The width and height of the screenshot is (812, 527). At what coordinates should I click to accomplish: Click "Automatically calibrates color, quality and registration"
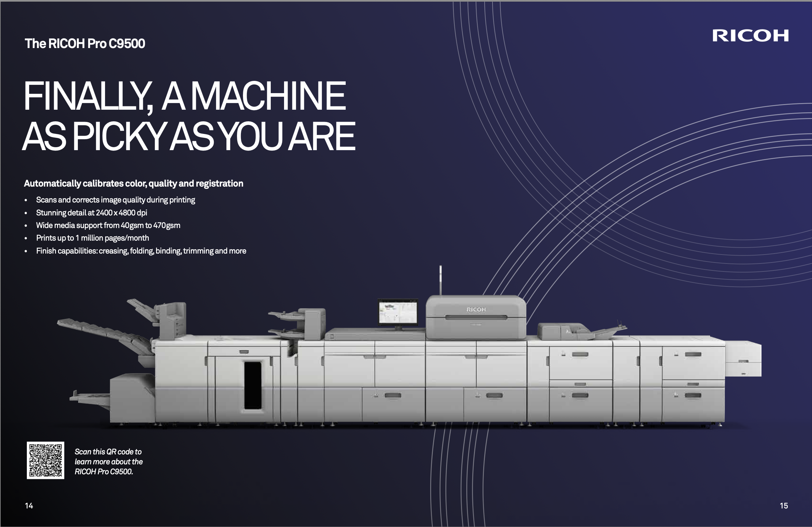(x=133, y=184)
